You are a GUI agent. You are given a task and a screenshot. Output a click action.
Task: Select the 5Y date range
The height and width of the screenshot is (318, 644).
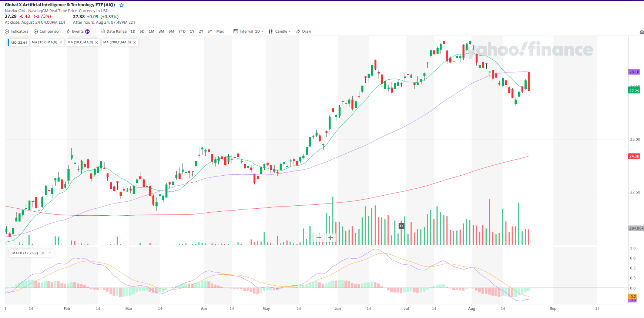(210, 32)
